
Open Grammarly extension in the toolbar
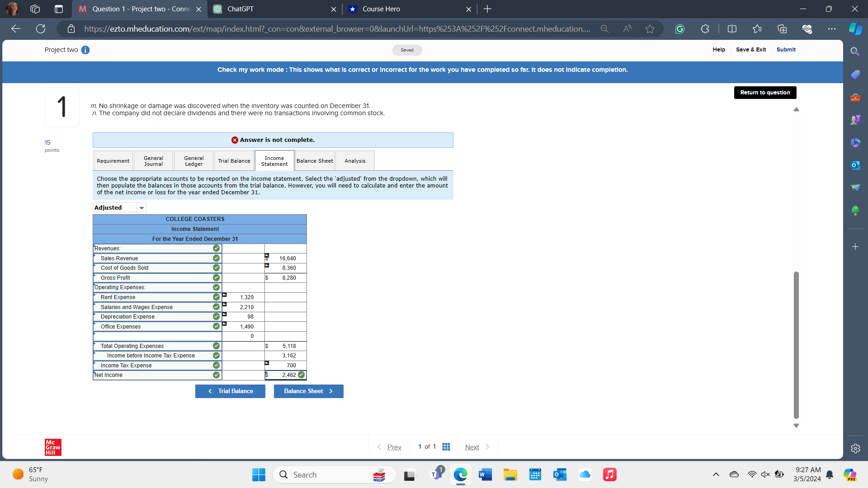tap(680, 28)
